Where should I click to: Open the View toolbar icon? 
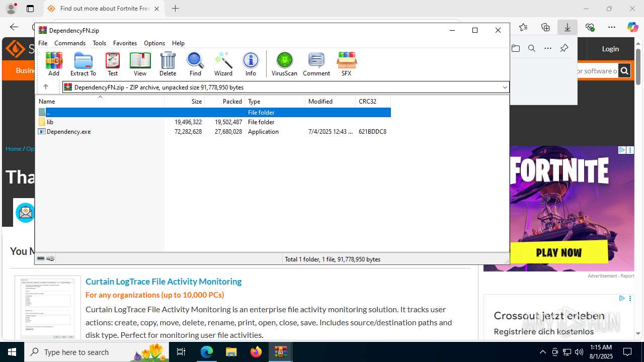[140, 64]
